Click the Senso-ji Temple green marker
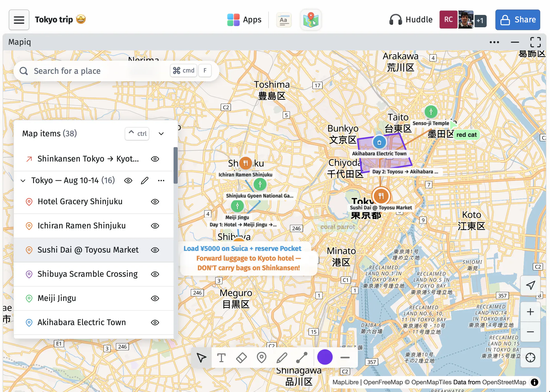The image size is (550, 392). tap(431, 112)
